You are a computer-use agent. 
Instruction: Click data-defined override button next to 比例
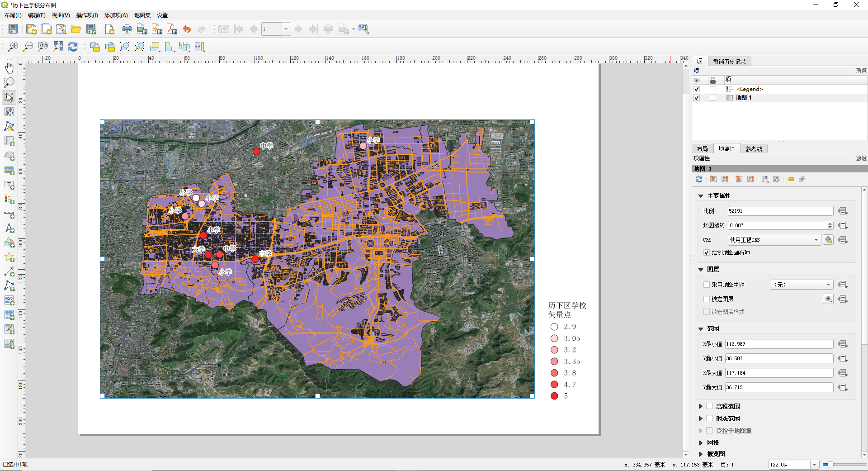pyautogui.click(x=843, y=211)
